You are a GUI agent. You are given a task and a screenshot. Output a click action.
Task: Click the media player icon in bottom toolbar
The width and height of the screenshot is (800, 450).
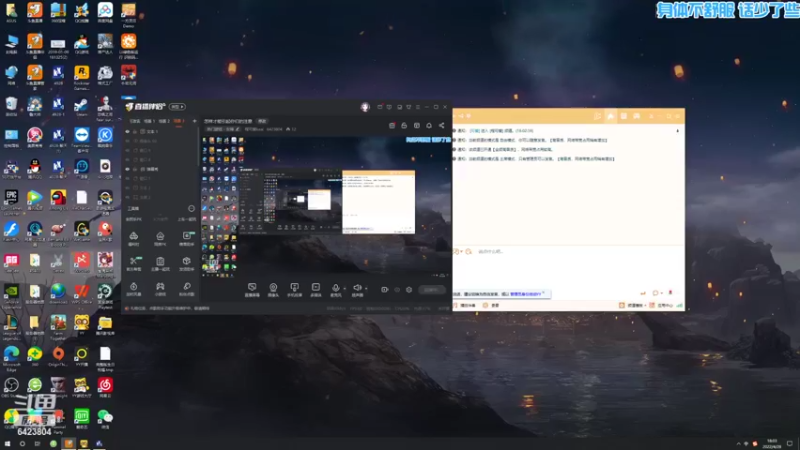[x=316, y=288]
